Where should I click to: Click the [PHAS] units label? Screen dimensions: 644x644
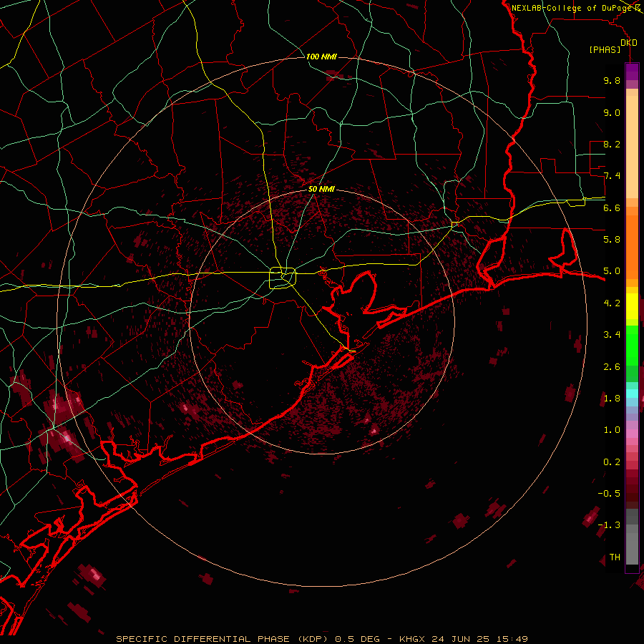pos(605,49)
